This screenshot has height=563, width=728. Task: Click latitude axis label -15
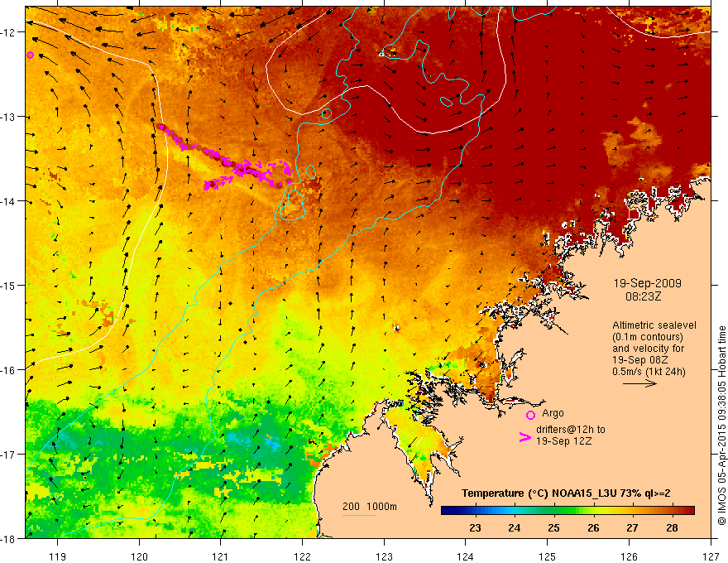(x=9, y=285)
